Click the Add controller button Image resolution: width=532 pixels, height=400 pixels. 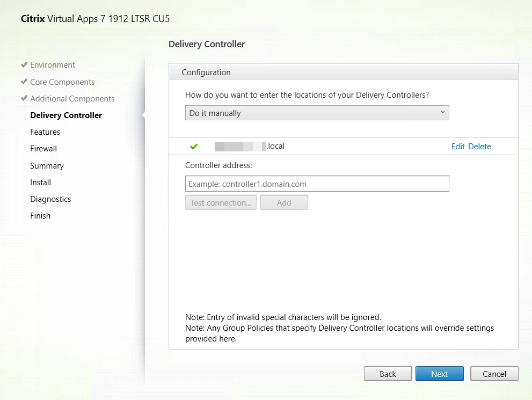click(284, 202)
